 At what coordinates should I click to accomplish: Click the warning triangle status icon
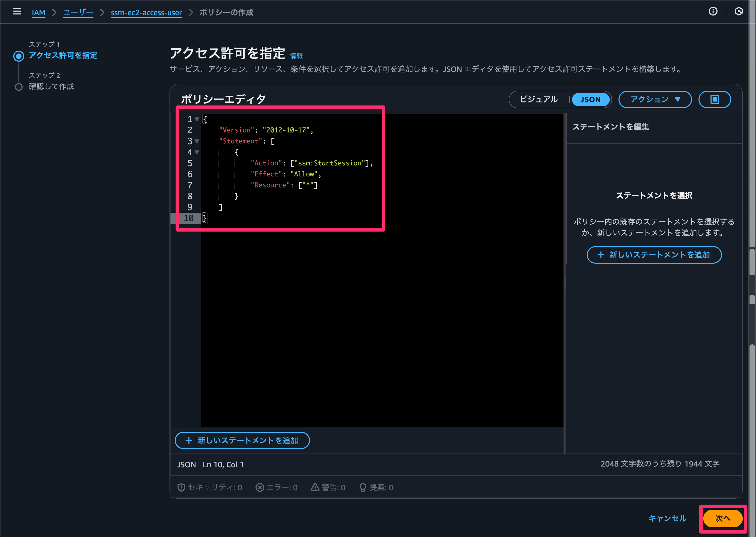[x=315, y=488]
